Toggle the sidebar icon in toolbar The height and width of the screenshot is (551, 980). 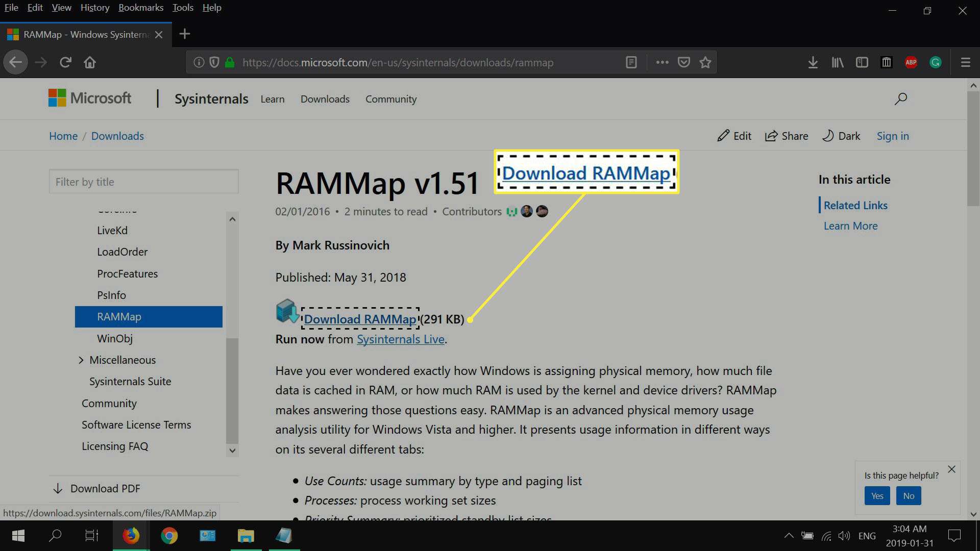[x=862, y=62]
